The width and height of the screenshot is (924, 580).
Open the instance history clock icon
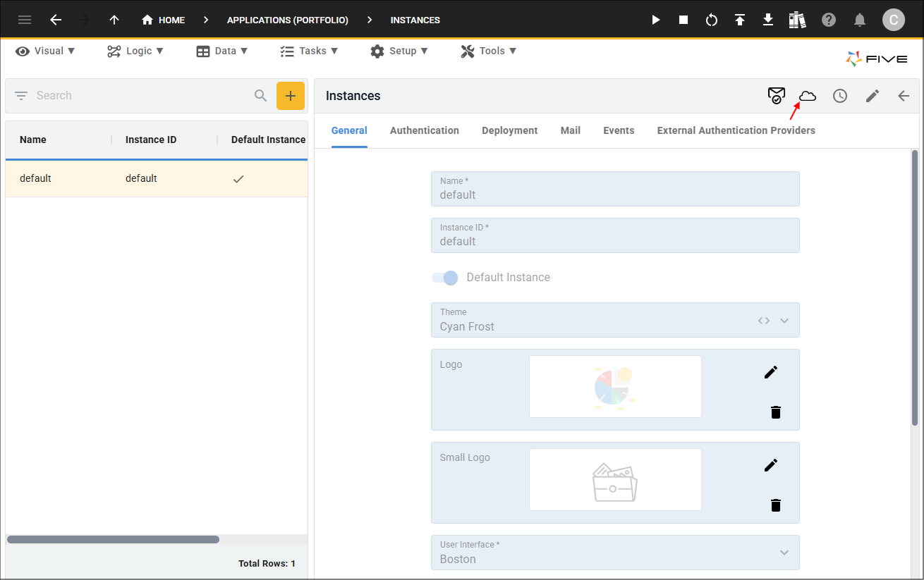840,95
